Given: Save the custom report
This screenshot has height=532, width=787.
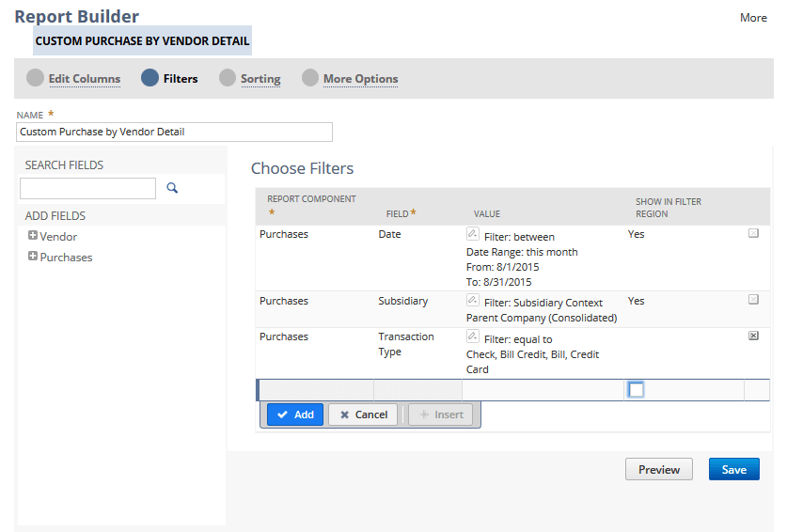Looking at the screenshot, I should click(x=734, y=469).
